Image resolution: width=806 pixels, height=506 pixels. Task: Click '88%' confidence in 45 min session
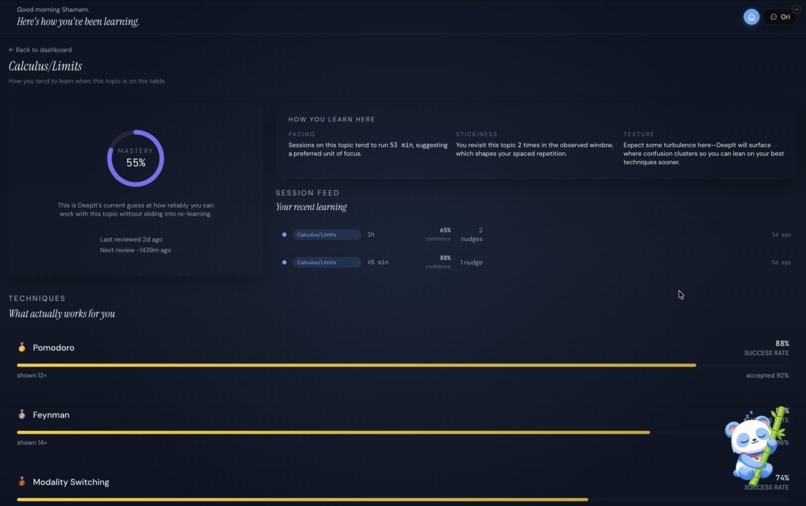pos(445,258)
